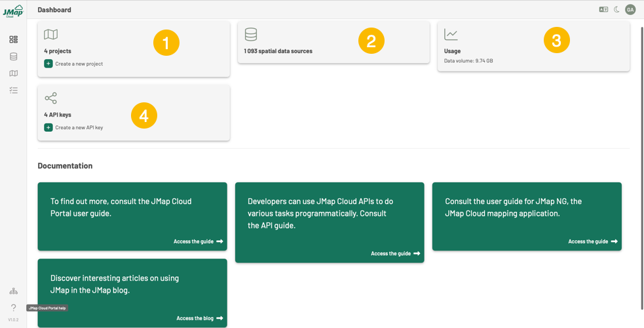Click the 'Create a new project' link
The height and width of the screenshot is (328, 644).
79,64
